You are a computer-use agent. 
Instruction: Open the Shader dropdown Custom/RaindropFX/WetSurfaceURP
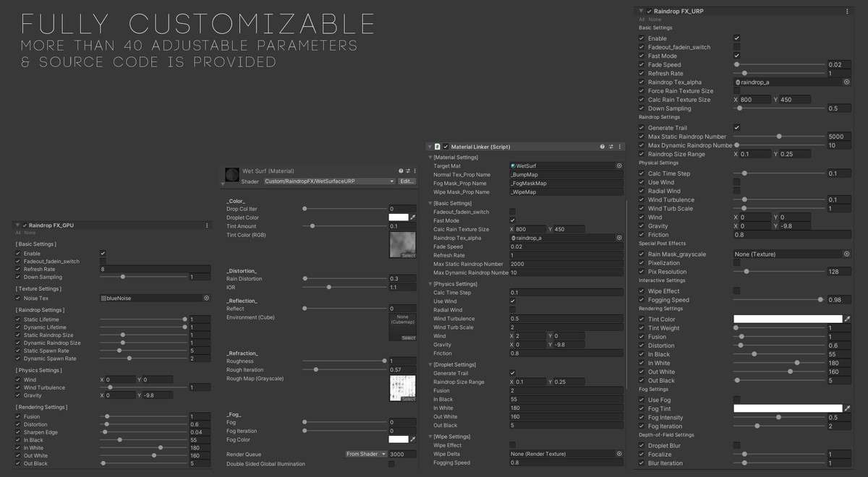pos(329,181)
